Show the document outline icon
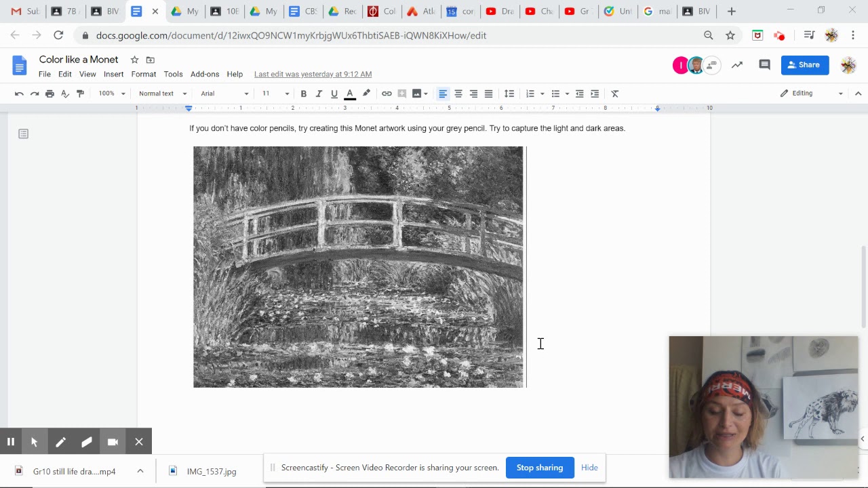 (x=24, y=134)
